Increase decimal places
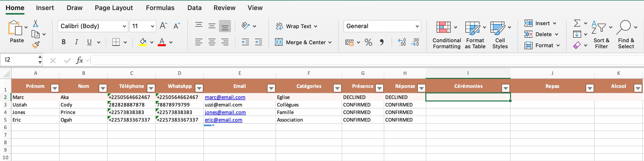 [402, 42]
